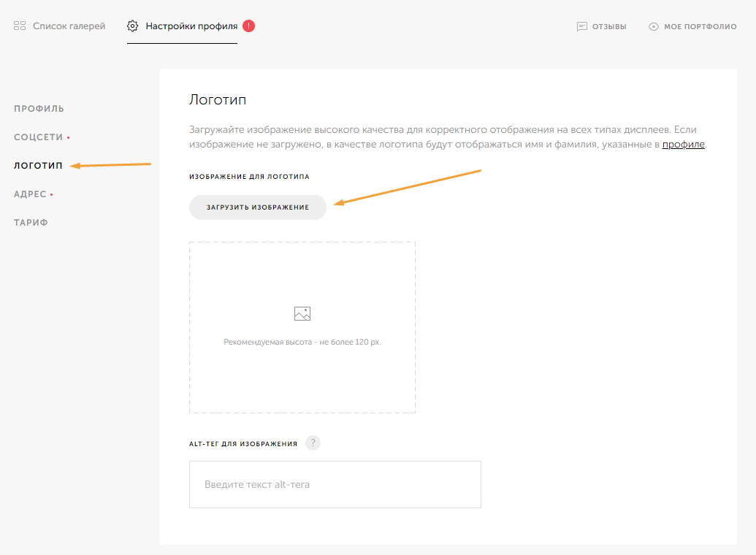Open the question mark help for alt-tag
Image resolution: width=756 pixels, height=555 pixels.
313,443
